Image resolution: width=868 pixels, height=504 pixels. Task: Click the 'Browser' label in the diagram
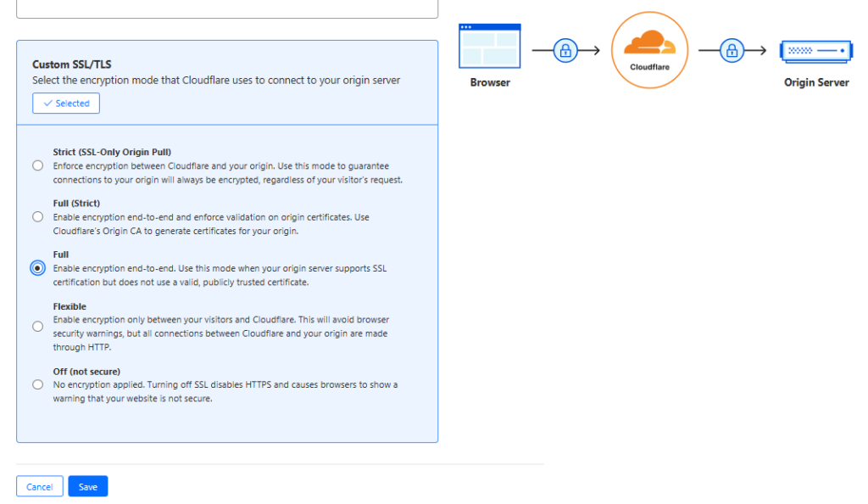tap(490, 82)
